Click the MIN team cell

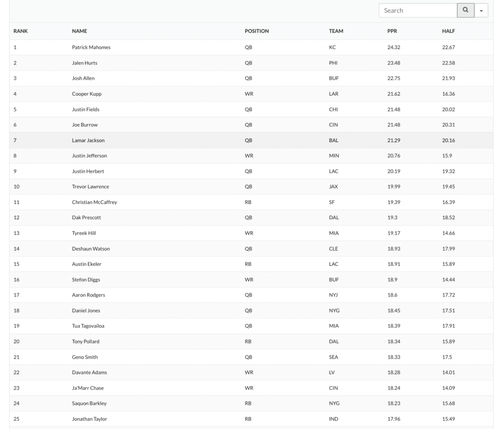click(334, 156)
